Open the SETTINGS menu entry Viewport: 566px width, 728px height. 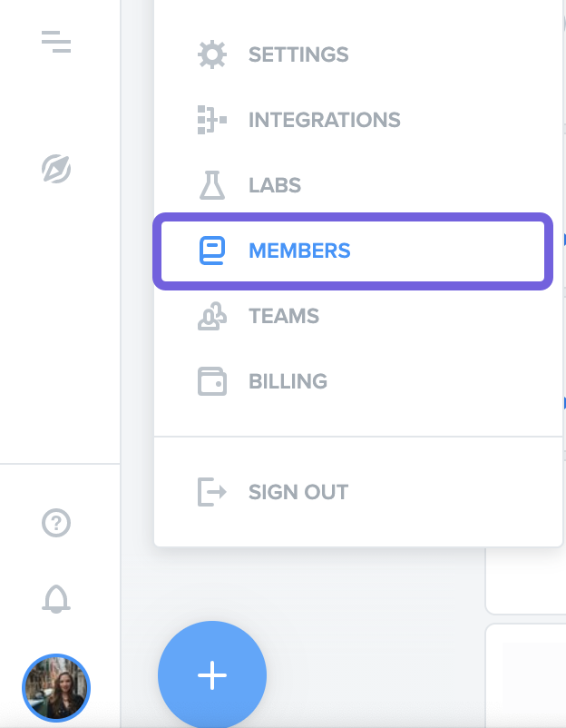tap(298, 54)
